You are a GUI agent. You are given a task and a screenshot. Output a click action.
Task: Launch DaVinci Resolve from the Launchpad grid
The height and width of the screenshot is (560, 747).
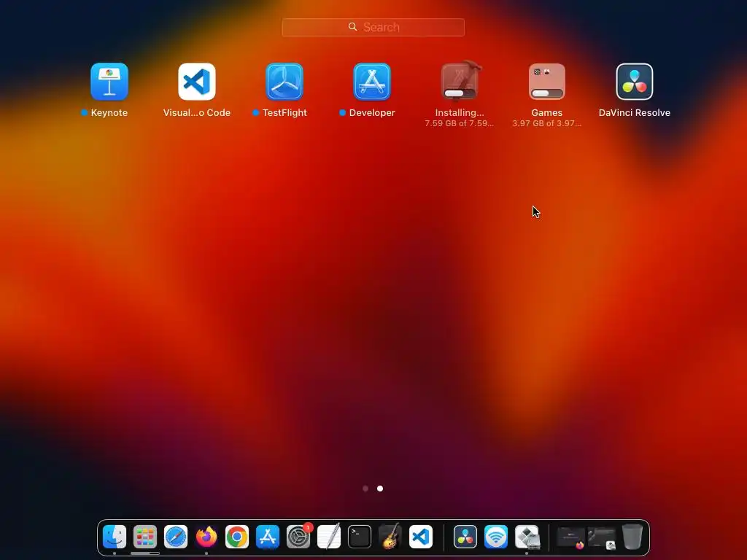click(635, 82)
